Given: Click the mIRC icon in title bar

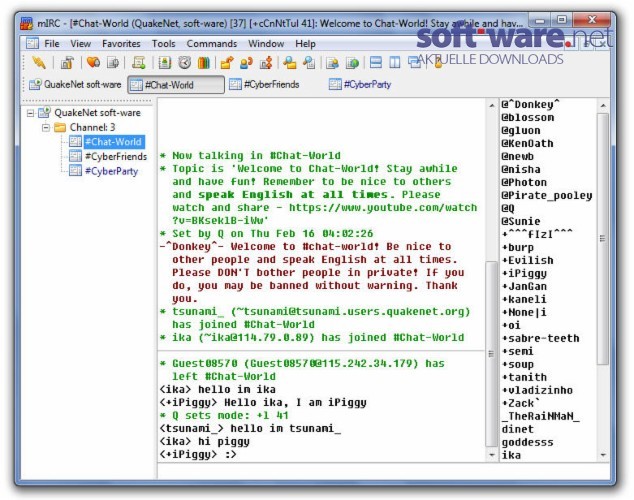Looking at the screenshot, I should pyautogui.click(x=27, y=23).
